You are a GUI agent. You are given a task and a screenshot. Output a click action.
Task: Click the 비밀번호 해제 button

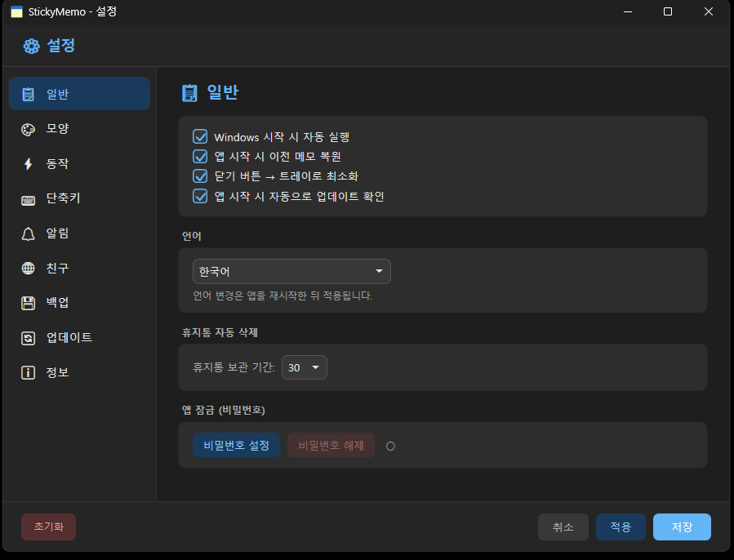[x=331, y=446]
